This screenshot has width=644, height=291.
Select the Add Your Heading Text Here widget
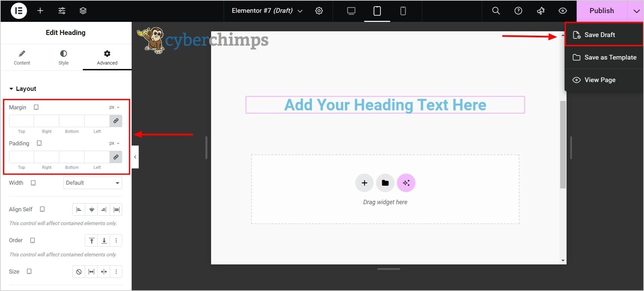tap(385, 105)
